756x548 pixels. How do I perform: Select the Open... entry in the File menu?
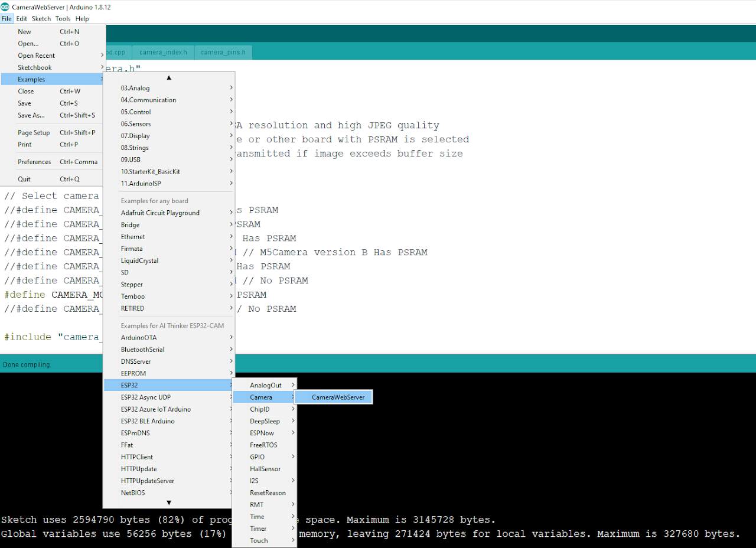[x=53, y=44]
